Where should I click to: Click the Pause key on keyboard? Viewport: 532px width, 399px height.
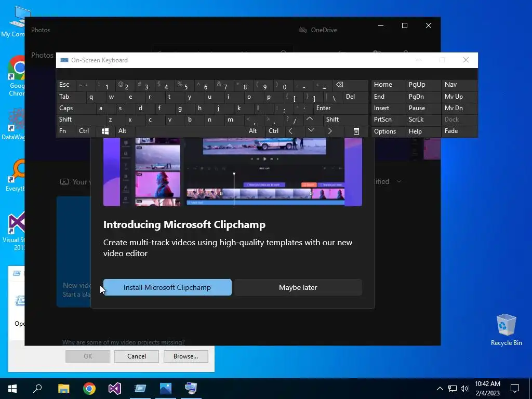[422, 108]
